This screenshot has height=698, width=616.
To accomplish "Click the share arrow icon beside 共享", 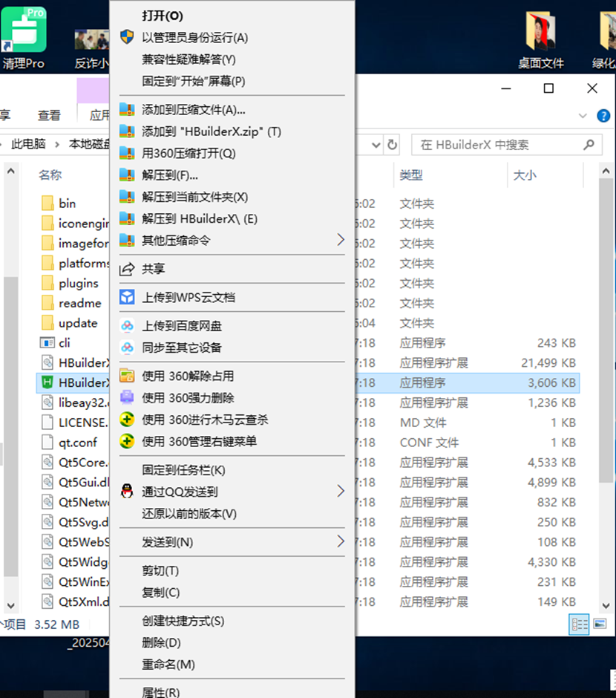I will click(x=127, y=269).
